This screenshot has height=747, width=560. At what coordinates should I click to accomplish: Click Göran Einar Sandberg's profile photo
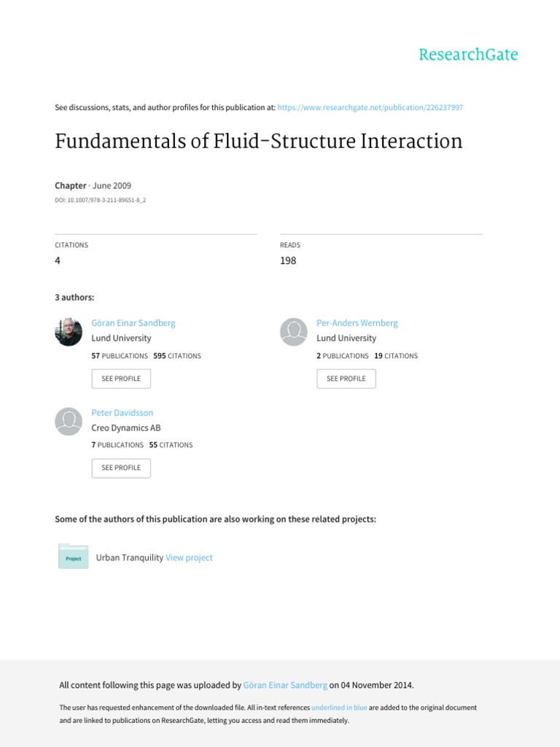point(69,332)
